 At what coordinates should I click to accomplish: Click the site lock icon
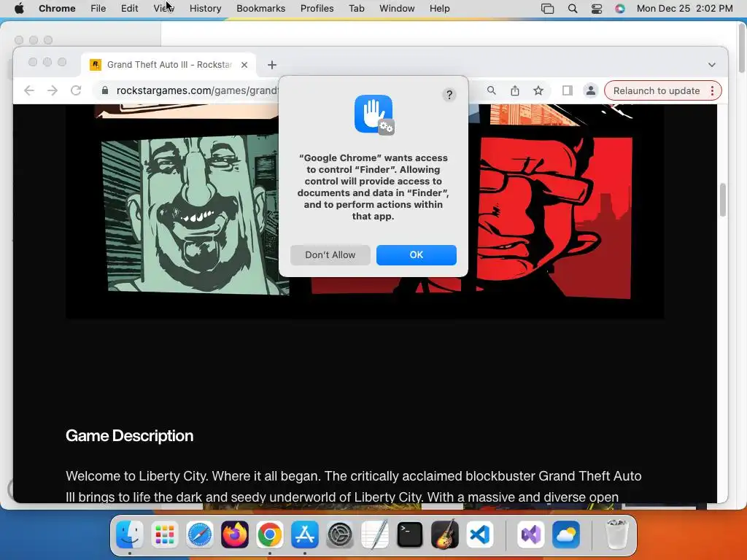point(105,90)
